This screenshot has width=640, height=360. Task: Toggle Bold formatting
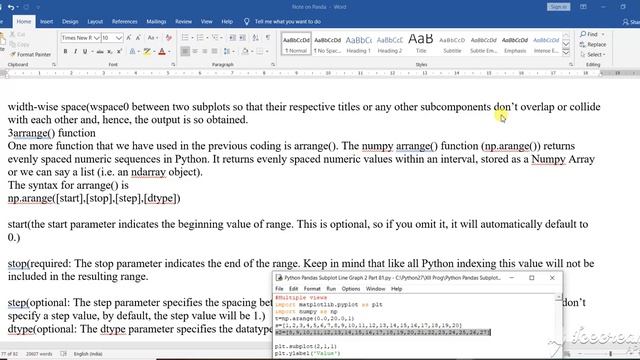(x=65, y=51)
